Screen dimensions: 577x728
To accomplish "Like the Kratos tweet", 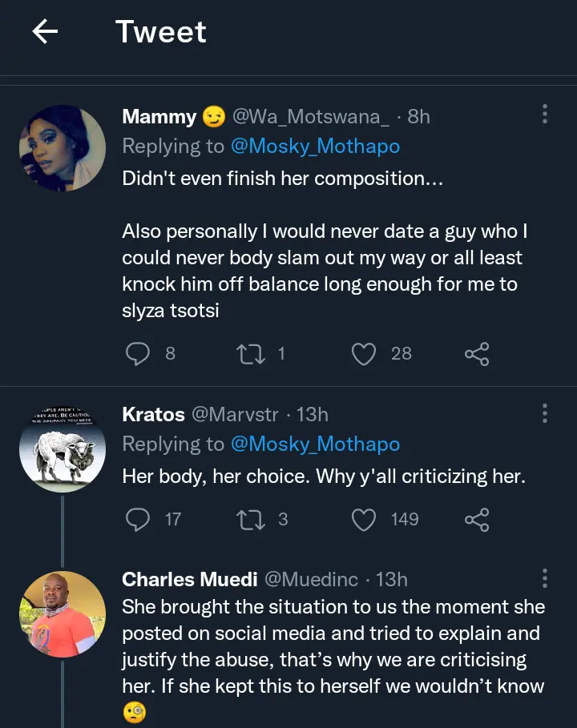I will (x=364, y=520).
